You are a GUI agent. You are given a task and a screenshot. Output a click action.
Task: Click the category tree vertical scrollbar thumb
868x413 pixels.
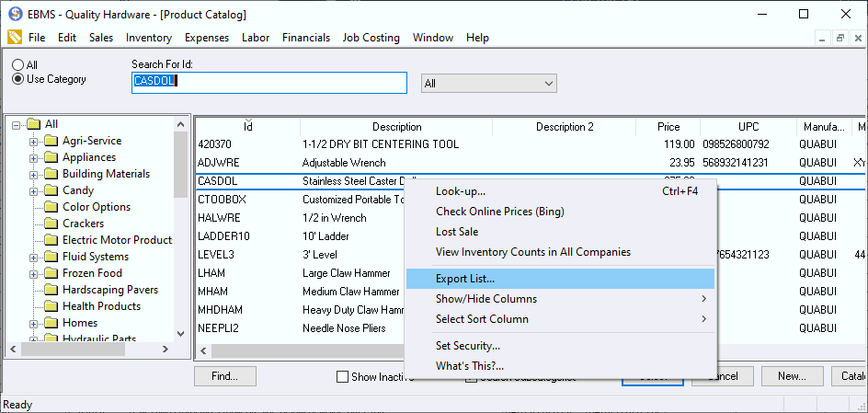tap(180, 165)
